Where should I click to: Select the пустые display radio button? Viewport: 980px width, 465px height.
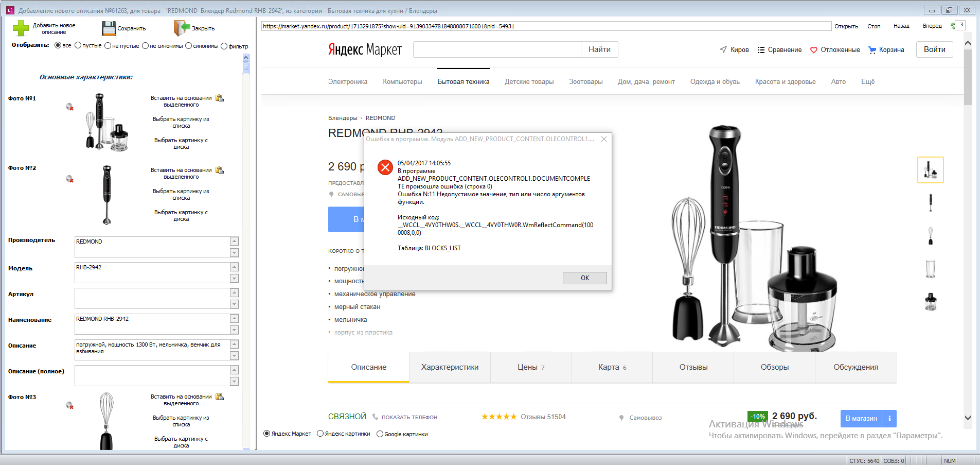[78, 45]
